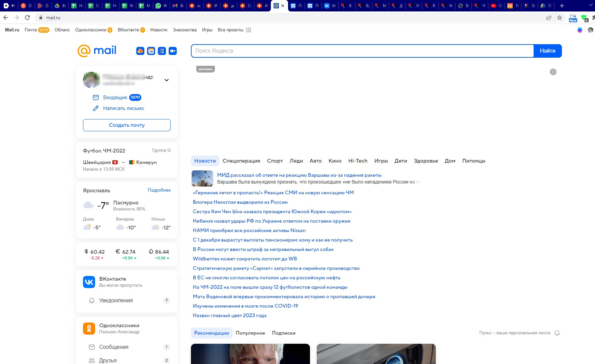Open news 'Назван главный цвет 2023 года'
Image resolution: width=595 pixels, height=364 pixels.
230,315
